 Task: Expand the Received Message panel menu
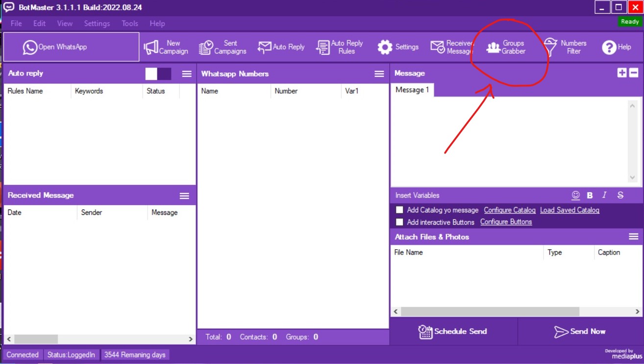pyautogui.click(x=184, y=196)
